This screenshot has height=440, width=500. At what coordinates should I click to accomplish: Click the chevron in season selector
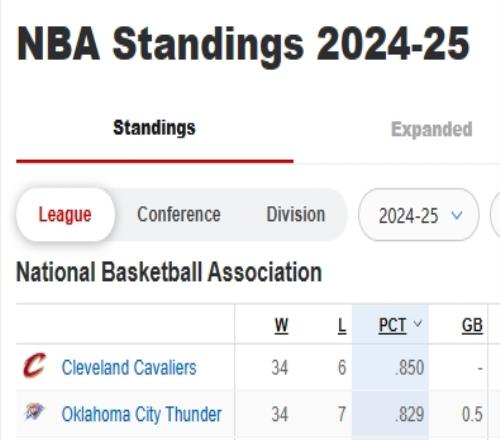[x=457, y=215]
